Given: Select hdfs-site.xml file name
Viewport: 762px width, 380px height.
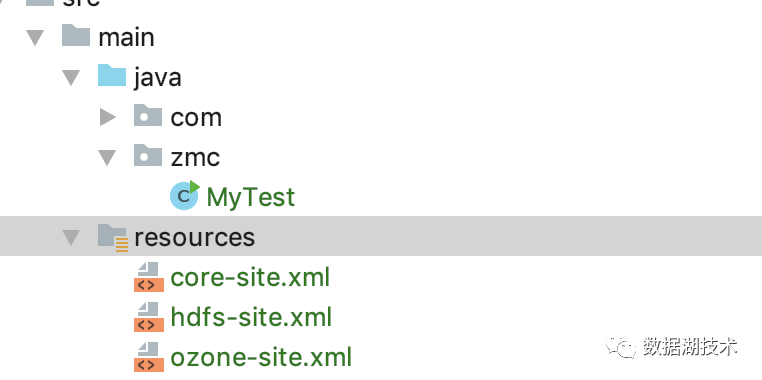Looking at the screenshot, I should coord(251,317).
